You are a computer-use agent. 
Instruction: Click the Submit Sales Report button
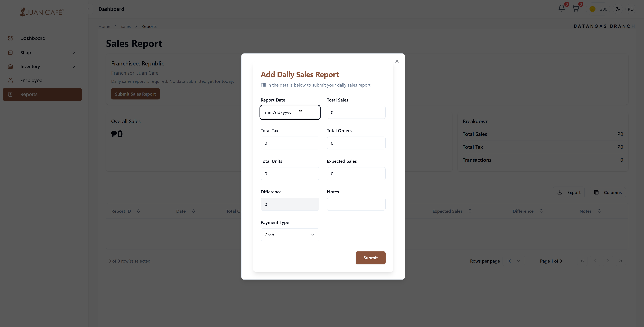coord(135,94)
